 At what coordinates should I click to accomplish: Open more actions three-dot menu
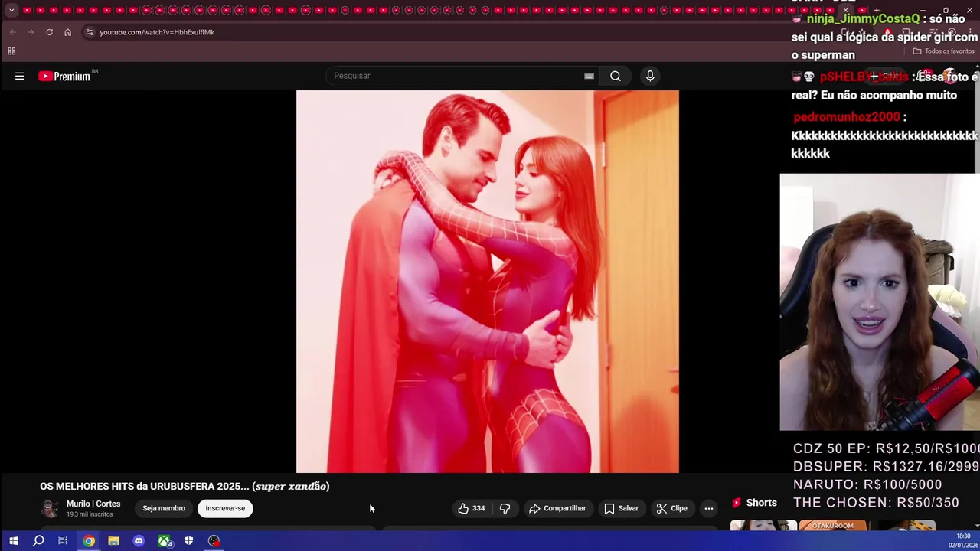pos(709,508)
